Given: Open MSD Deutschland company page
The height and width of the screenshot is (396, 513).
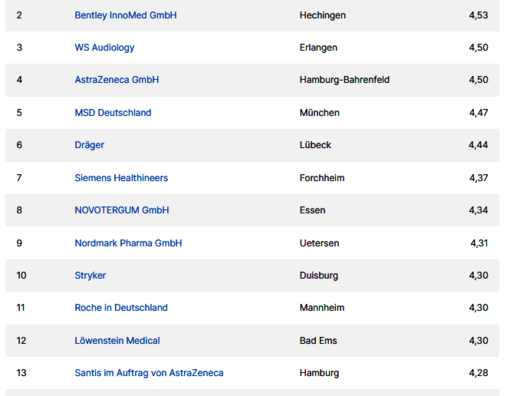Looking at the screenshot, I should tap(113, 113).
